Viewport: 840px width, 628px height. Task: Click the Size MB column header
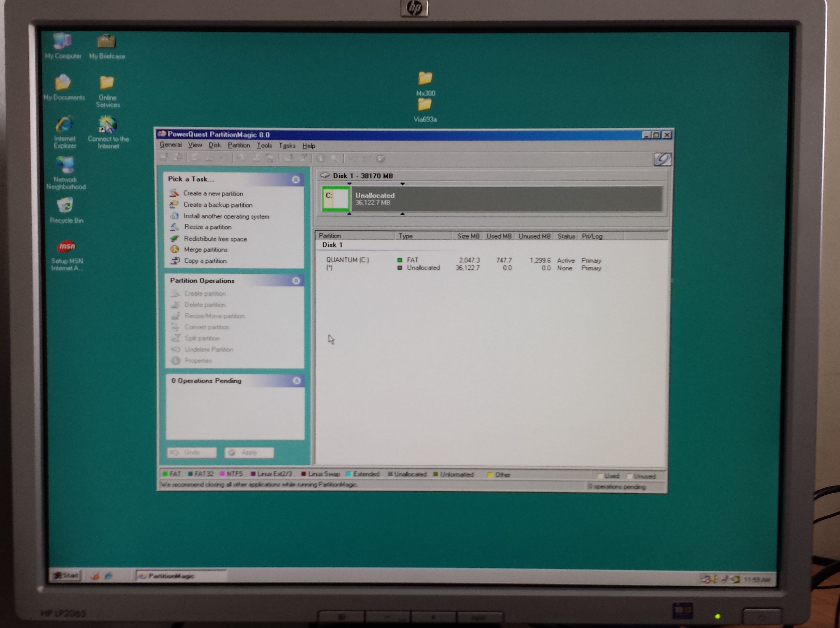(467, 236)
